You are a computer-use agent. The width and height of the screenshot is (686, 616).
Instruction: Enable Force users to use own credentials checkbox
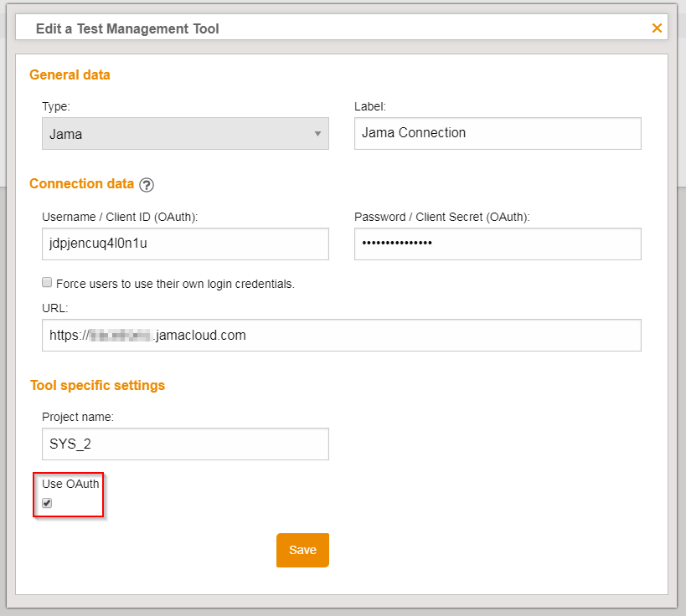[x=48, y=283]
